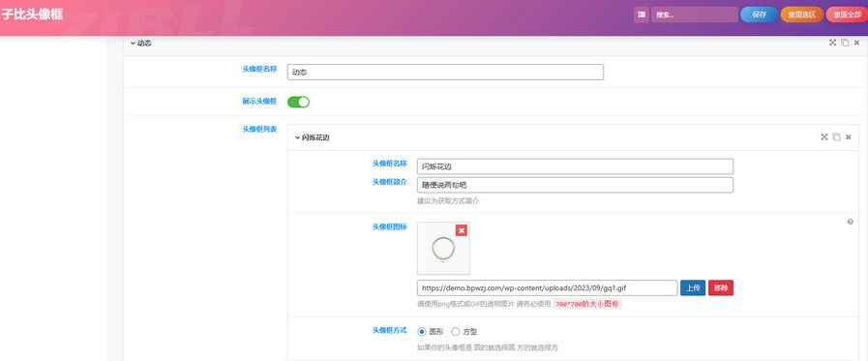The height and width of the screenshot is (361, 868).
Task: Click the expand-all list icon beside search
Action: point(641,15)
